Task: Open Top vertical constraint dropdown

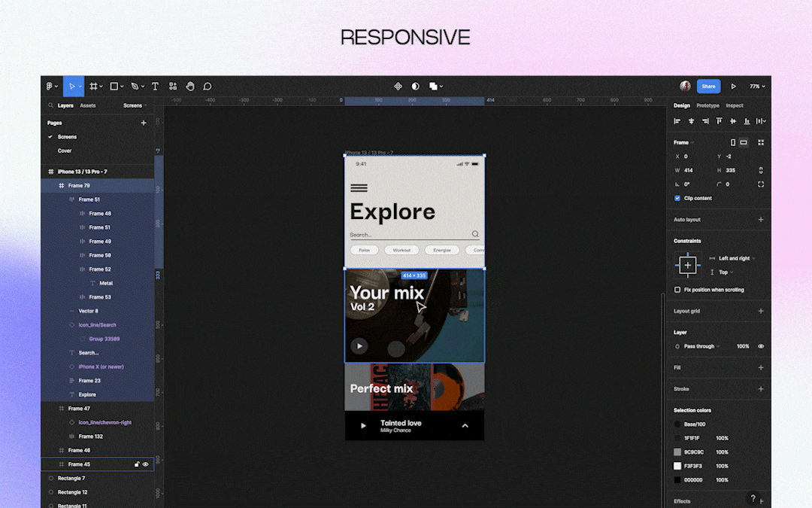Action: (x=726, y=272)
